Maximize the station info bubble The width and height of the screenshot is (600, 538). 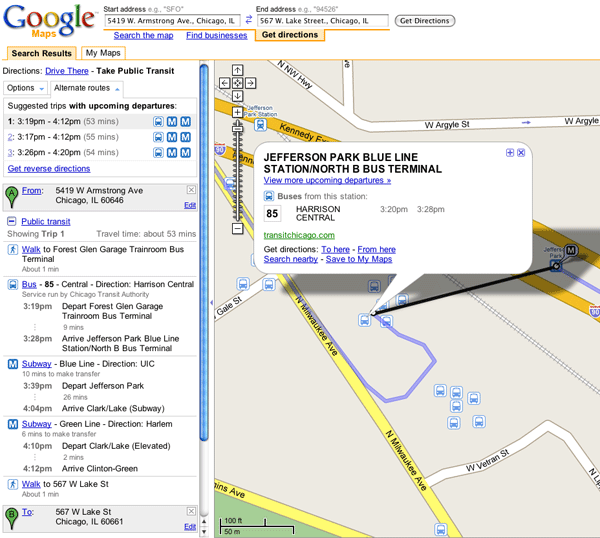tap(510, 153)
